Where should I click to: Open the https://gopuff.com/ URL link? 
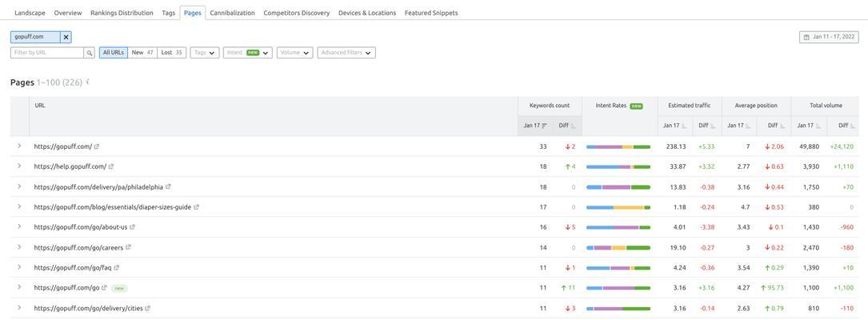click(x=63, y=146)
